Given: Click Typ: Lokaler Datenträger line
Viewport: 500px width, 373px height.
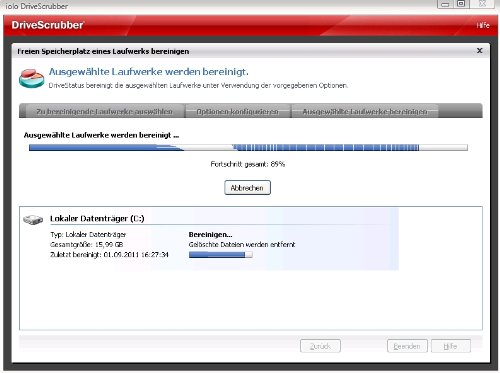Looking at the screenshot, I should (88, 235).
